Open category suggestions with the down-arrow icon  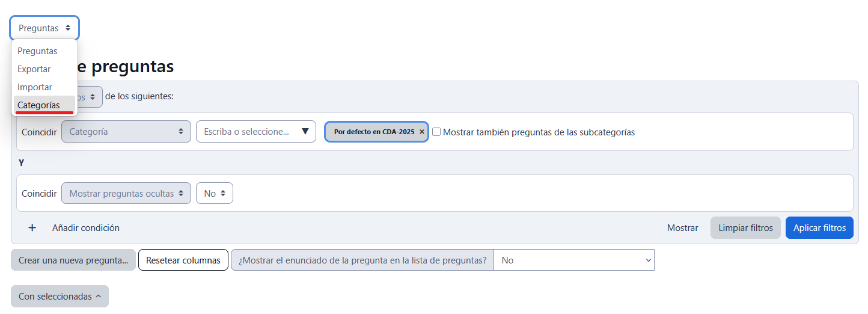(305, 132)
